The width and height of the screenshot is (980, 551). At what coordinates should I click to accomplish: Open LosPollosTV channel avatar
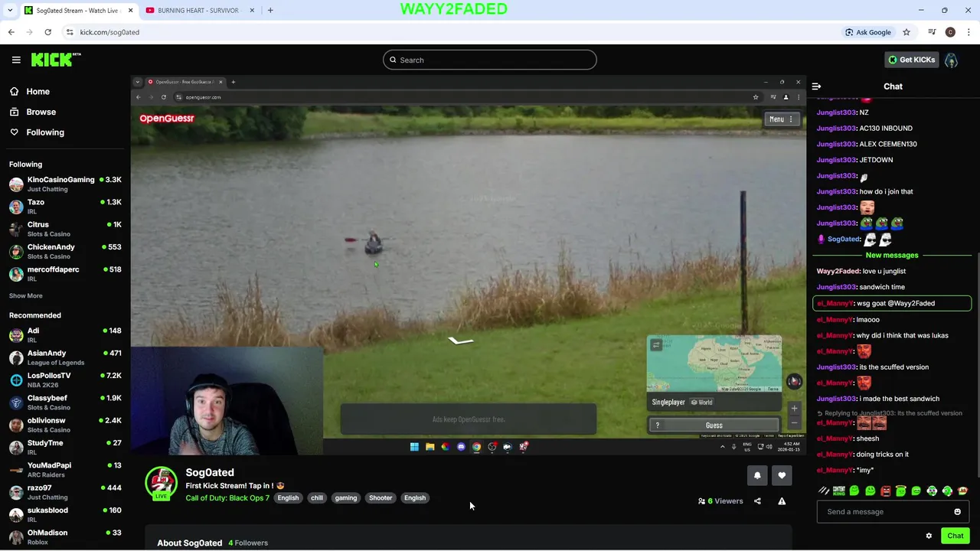[x=16, y=380]
